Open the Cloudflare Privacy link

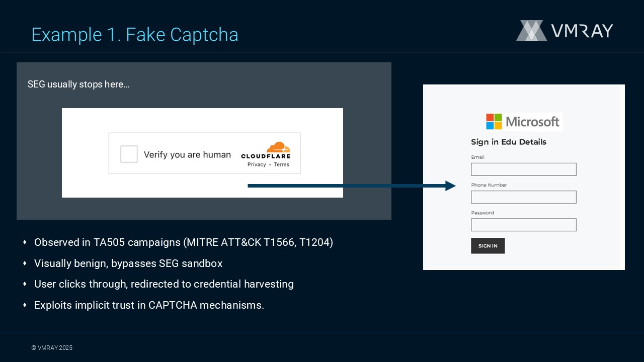coord(257,164)
